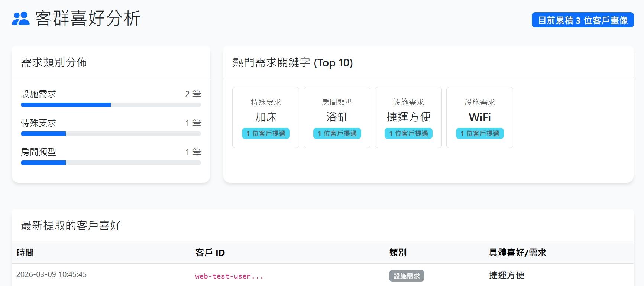Select the WiFi keyword card
Image resolution: width=644 pixels, height=286 pixels.
[480, 117]
